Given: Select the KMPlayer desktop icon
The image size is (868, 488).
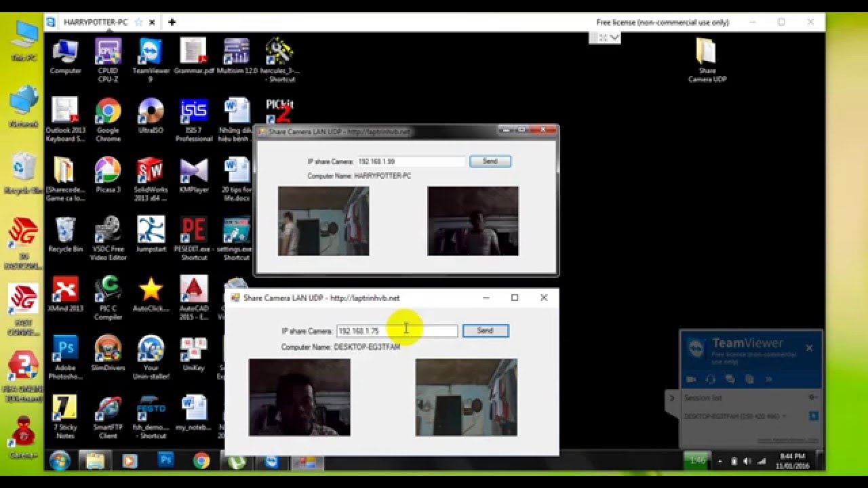Looking at the screenshot, I should point(194,175).
